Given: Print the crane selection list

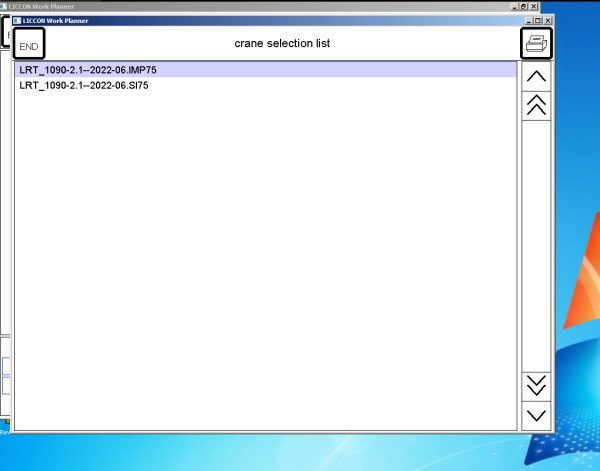Looking at the screenshot, I should 536,43.
